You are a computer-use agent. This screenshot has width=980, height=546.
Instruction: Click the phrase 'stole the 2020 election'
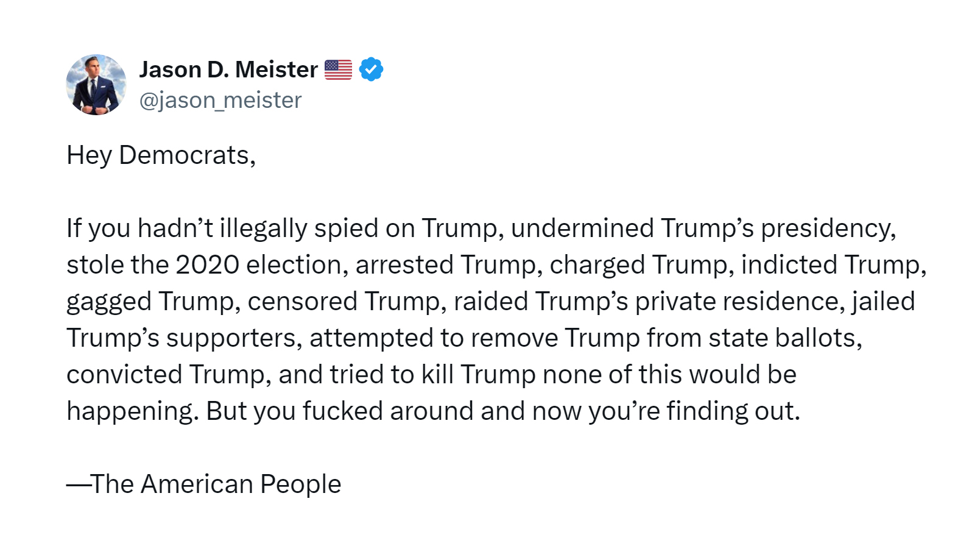pos(204,265)
